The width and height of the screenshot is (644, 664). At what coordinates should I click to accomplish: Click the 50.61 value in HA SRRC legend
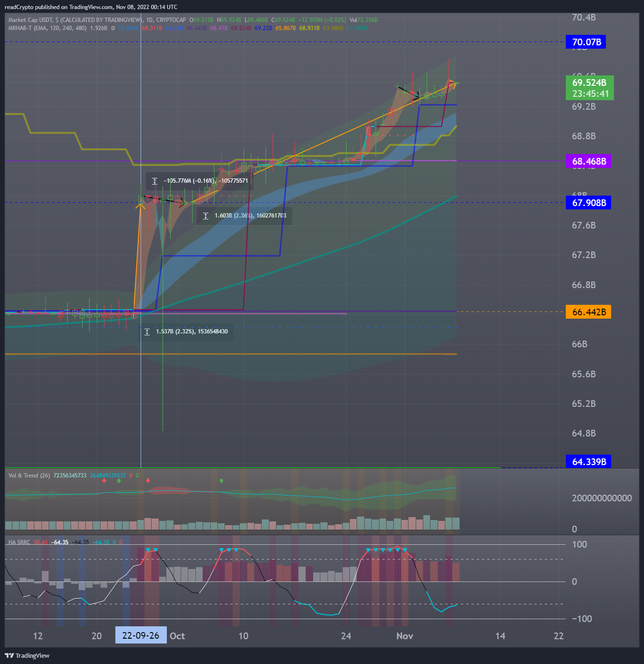tap(41, 542)
